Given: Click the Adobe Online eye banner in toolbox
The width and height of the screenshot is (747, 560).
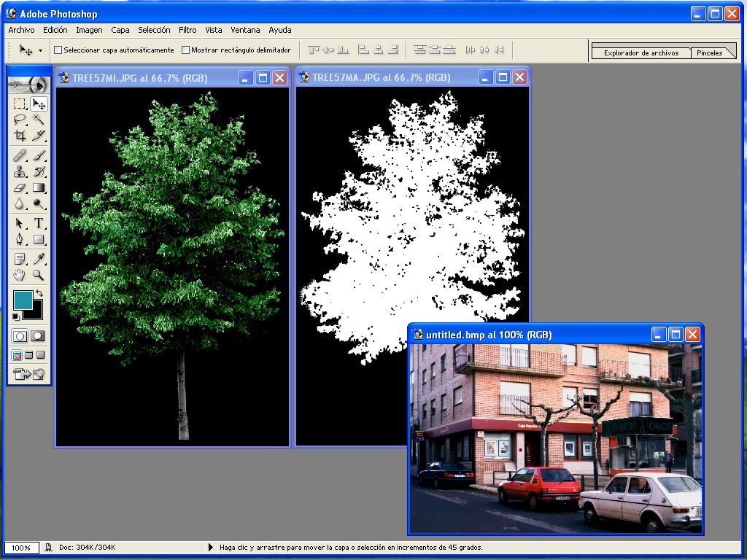Looking at the screenshot, I should click(28, 85).
